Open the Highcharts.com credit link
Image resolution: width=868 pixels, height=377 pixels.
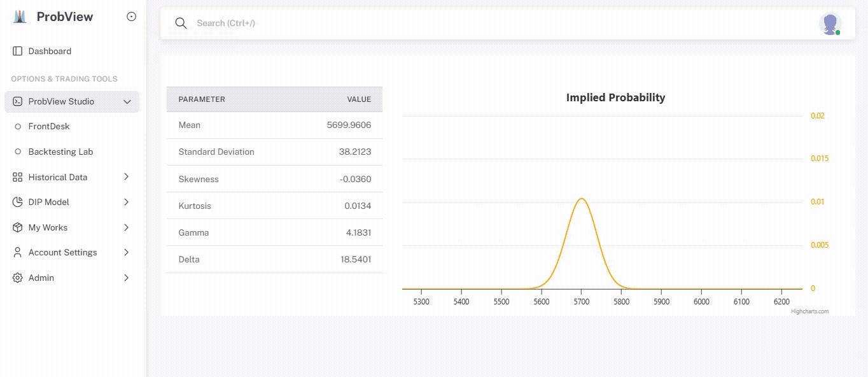809,311
